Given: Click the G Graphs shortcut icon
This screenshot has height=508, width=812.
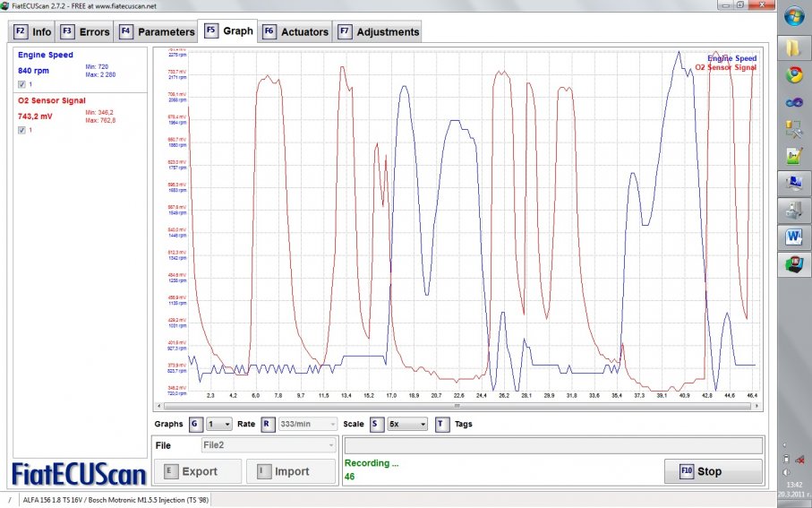Looking at the screenshot, I should click(195, 424).
